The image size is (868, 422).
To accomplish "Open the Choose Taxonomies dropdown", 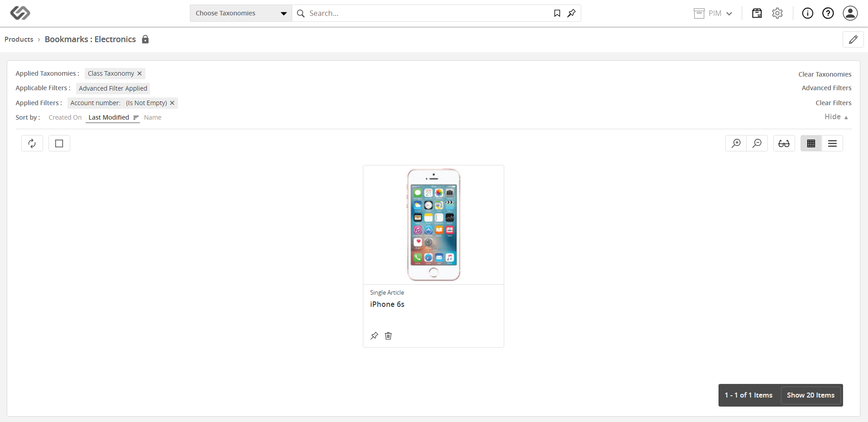I will tap(241, 13).
